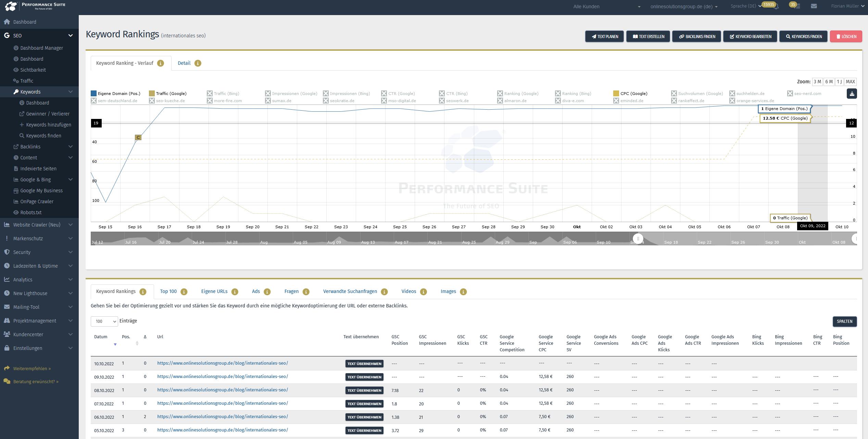868x439 pixels.
Task: Switch to Images tab
Action: point(448,292)
